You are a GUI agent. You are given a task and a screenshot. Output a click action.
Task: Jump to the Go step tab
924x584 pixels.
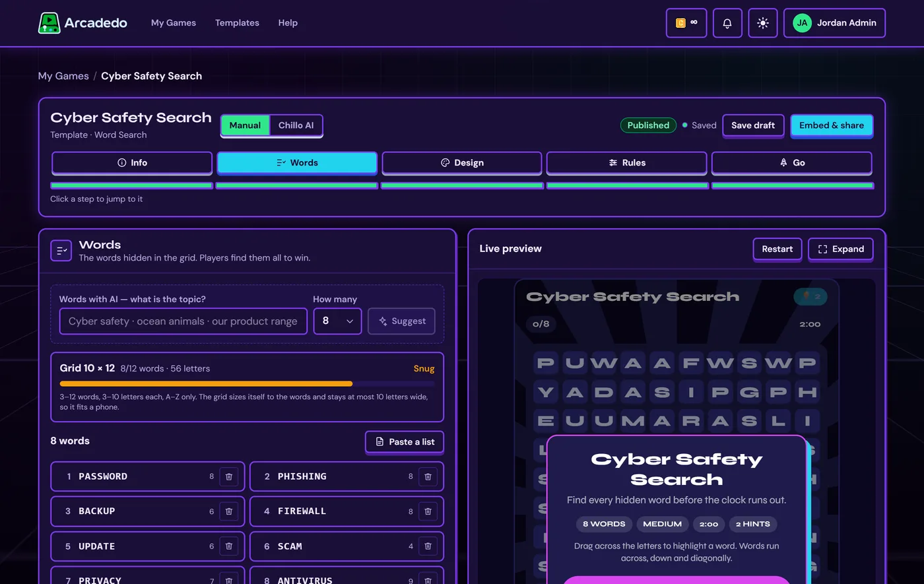click(x=792, y=163)
